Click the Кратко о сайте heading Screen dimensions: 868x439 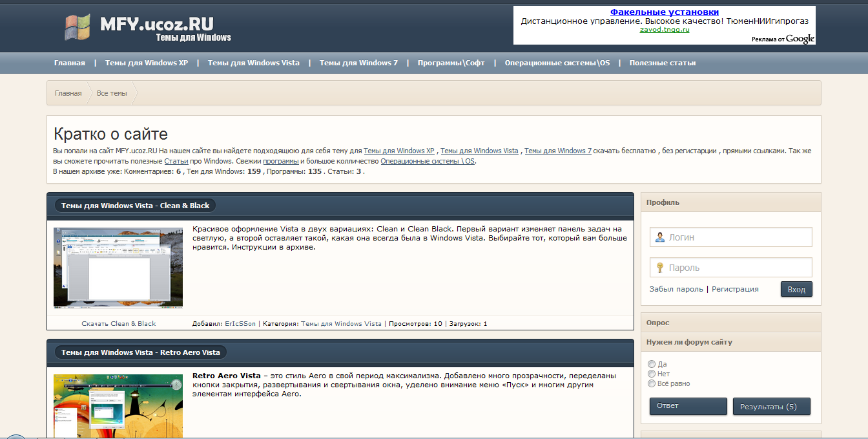tap(110, 134)
